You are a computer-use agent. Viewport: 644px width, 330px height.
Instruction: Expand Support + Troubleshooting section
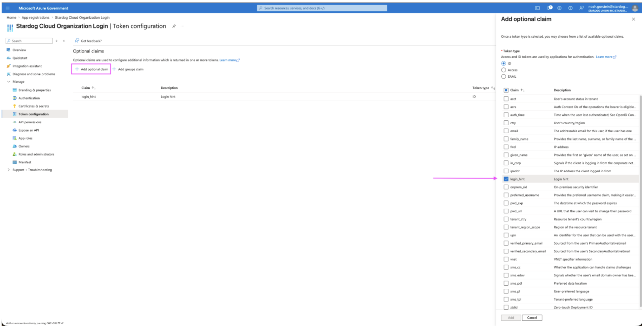[9, 170]
